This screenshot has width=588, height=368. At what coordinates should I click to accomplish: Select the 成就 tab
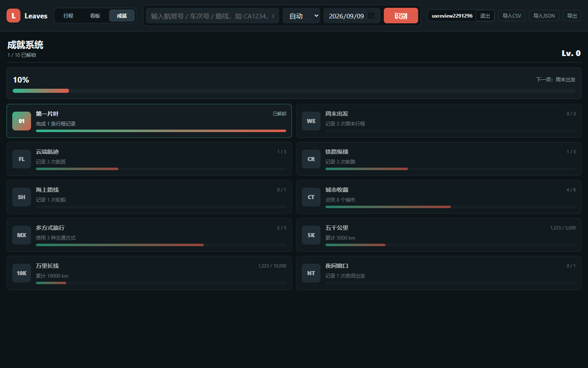122,16
